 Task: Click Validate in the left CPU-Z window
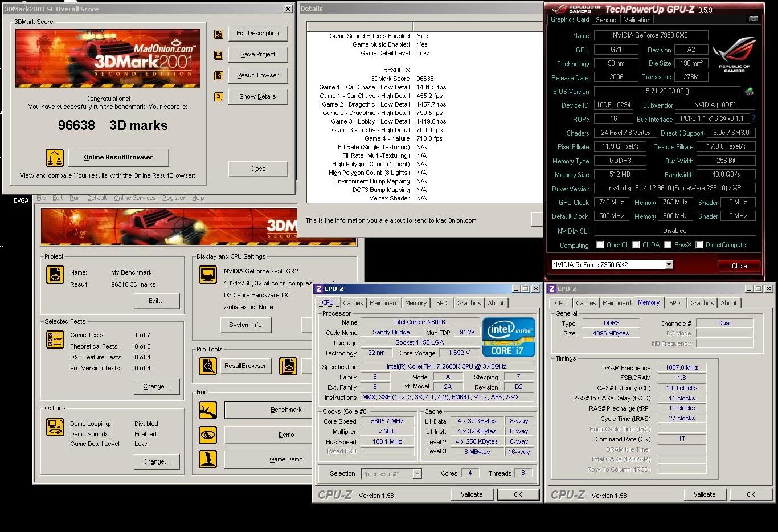click(x=472, y=494)
